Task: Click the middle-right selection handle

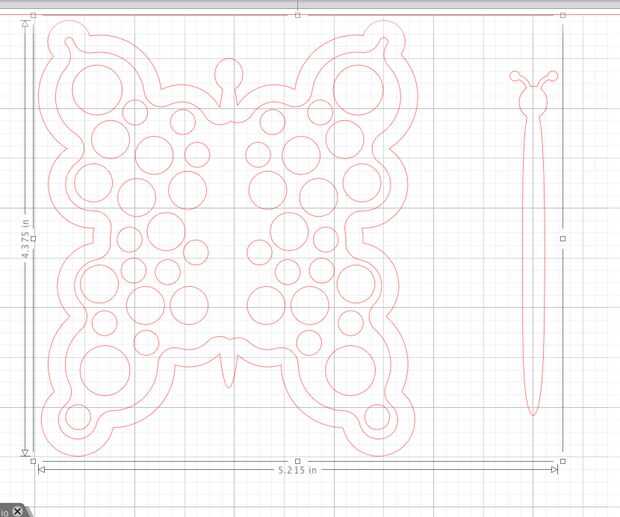Action: point(563,238)
